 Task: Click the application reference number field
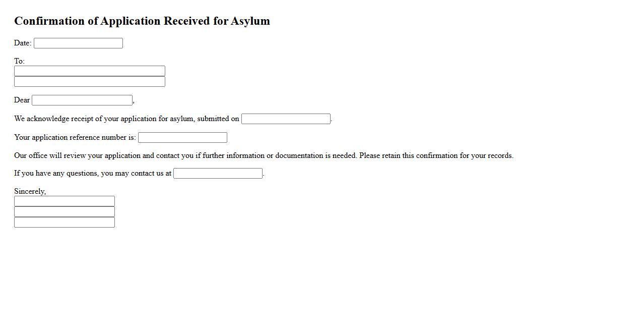point(182,138)
